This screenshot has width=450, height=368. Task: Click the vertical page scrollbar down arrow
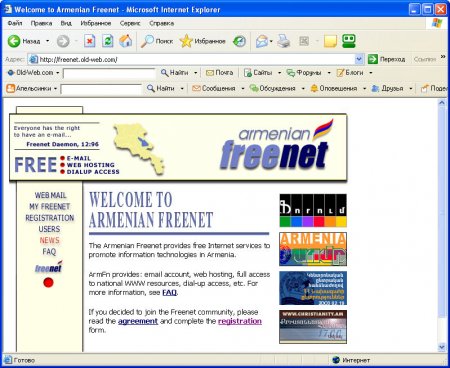click(x=442, y=347)
